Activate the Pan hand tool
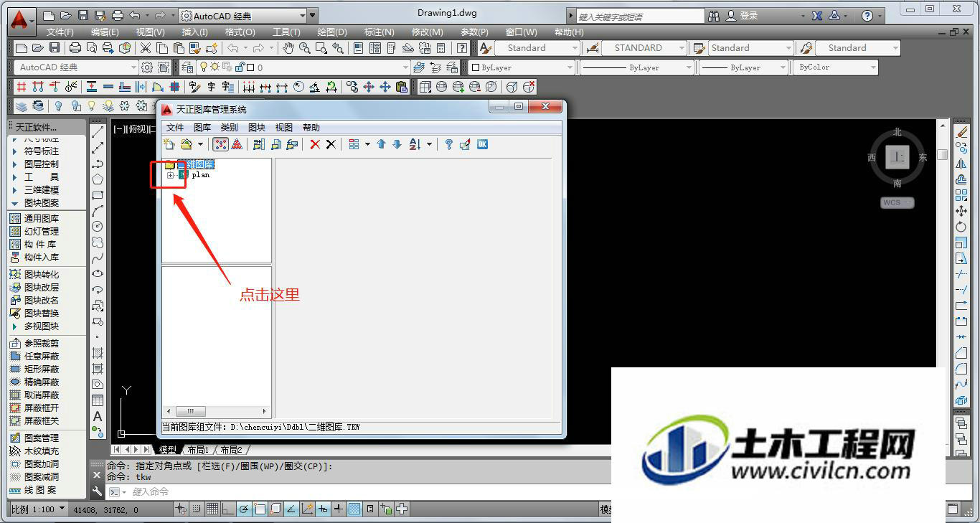980x523 pixels. click(x=288, y=48)
